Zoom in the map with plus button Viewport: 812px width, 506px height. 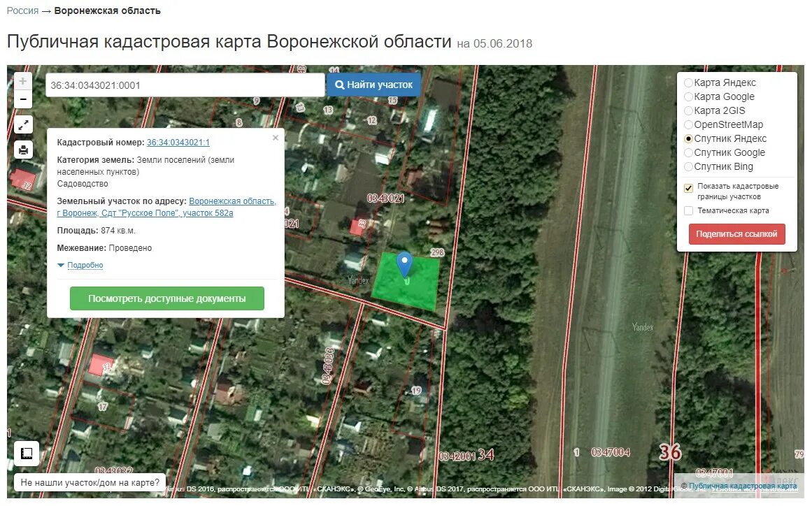(x=23, y=81)
